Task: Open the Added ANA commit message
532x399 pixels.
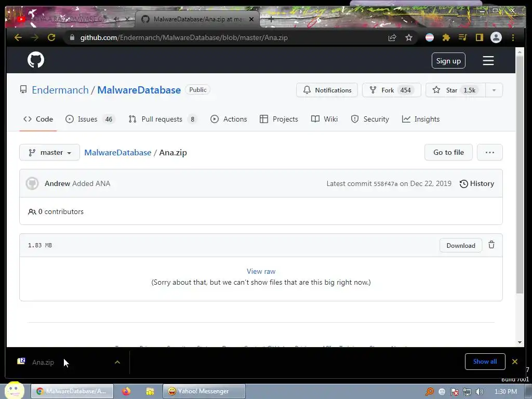Action: click(91, 183)
